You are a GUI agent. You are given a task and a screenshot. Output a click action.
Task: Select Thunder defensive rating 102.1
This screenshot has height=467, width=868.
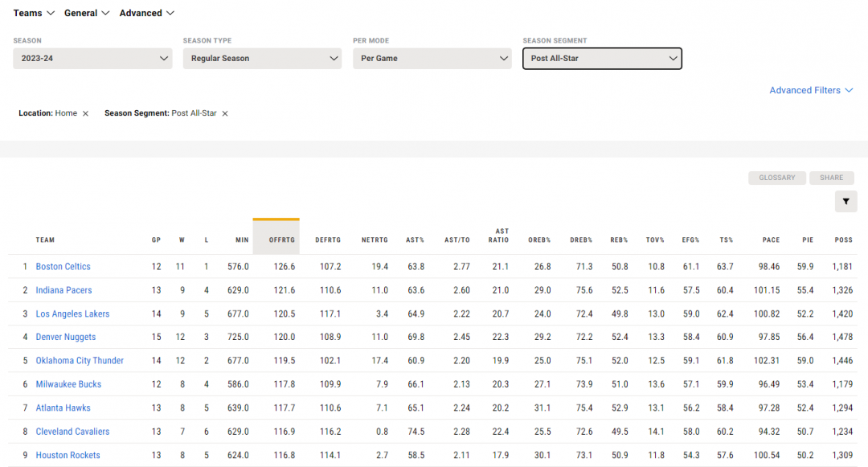click(330, 361)
